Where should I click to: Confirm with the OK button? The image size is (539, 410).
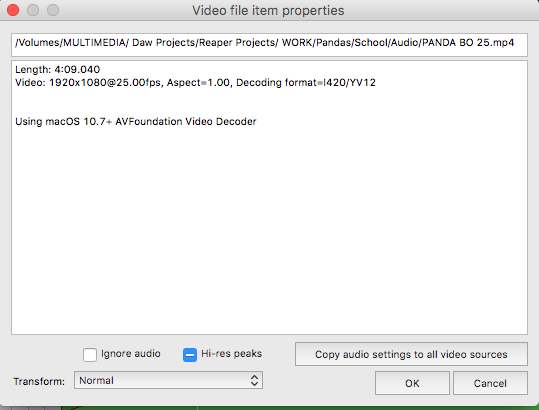point(412,383)
